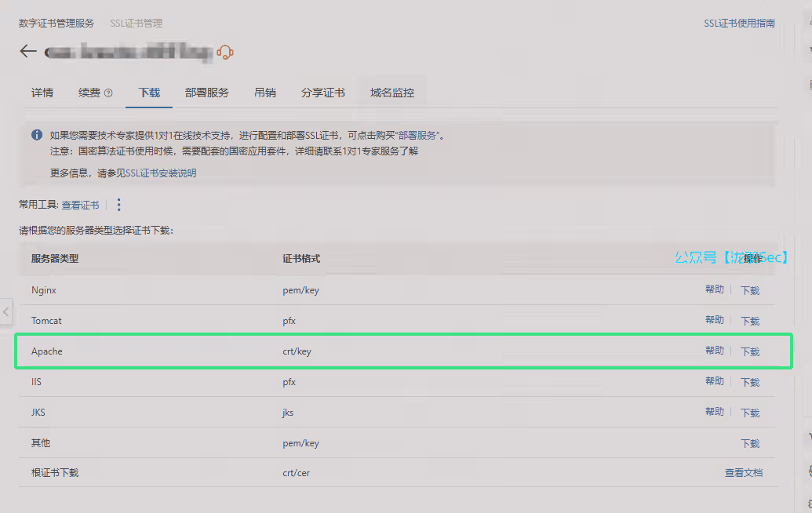Open the 吊销 tab
Image resolution: width=812 pixels, height=513 pixels.
click(265, 93)
